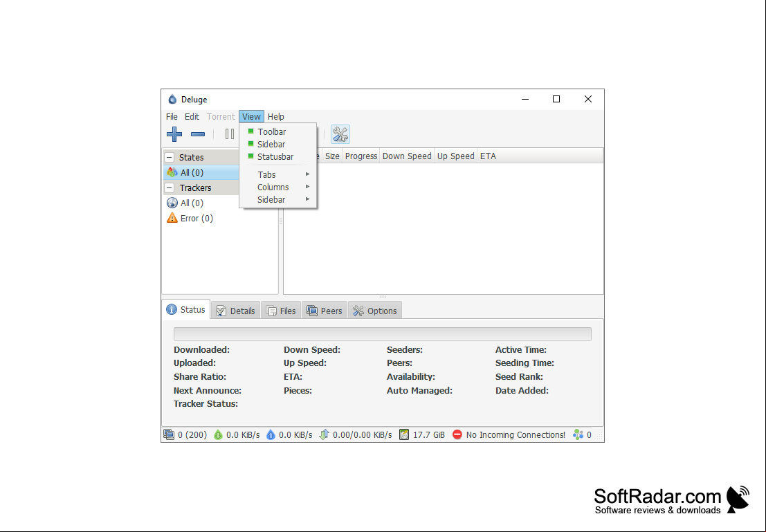Click the 0.0 KiB/s upload speed value
Screen dimensions: 766x532
tap(295, 434)
